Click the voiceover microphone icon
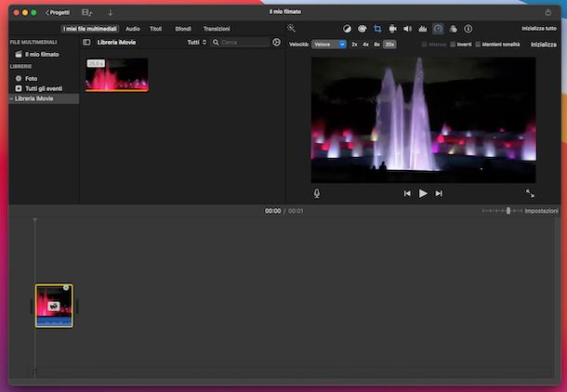The height and width of the screenshot is (392, 567). 316,193
